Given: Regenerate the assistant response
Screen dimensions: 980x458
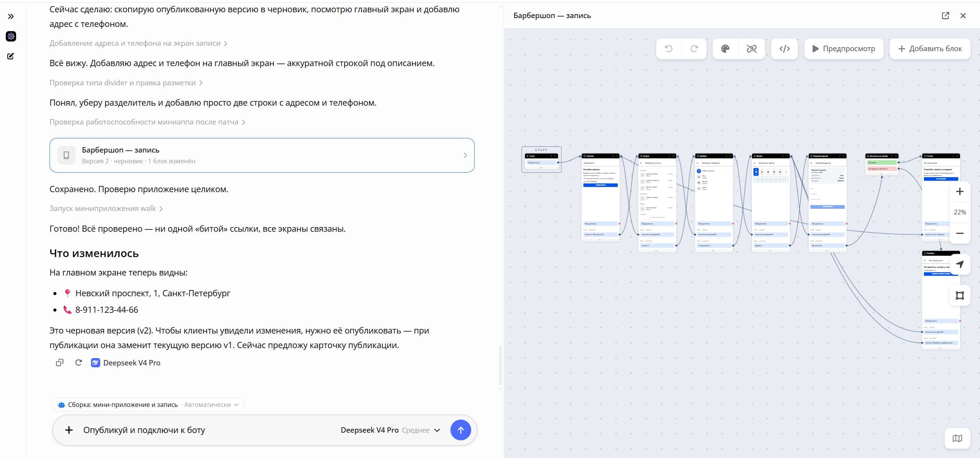Looking at the screenshot, I should click(x=79, y=363).
